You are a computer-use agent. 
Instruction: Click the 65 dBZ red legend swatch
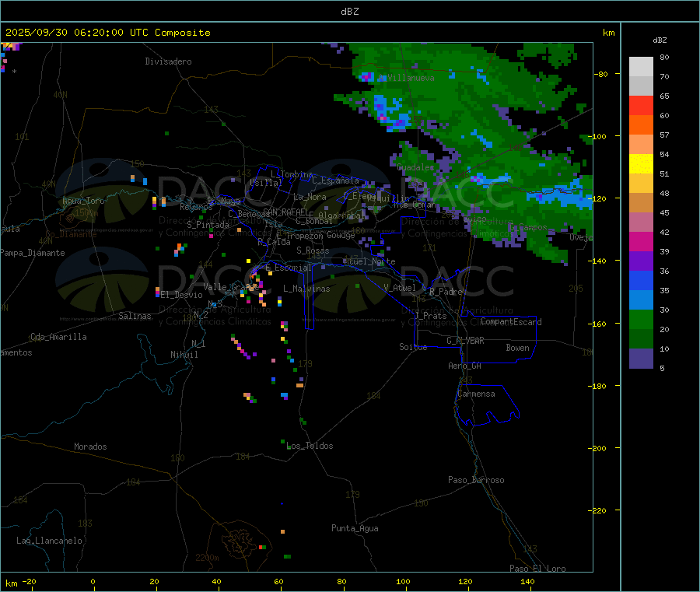(641, 105)
